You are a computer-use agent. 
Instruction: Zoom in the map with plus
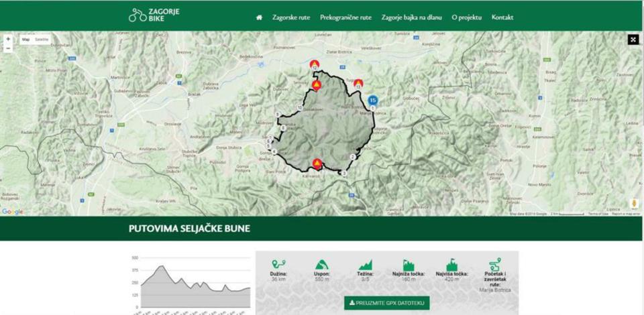pyautogui.click(x=8, y=40)
